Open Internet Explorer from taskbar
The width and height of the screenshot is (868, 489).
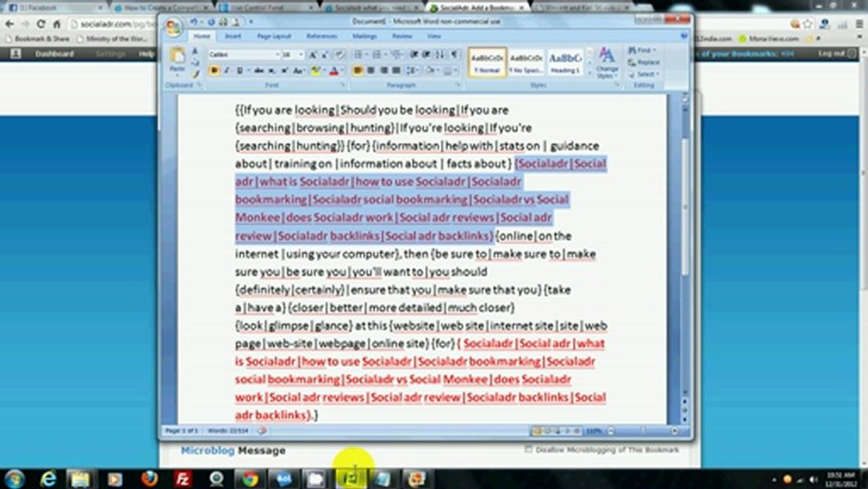point(48,478)
